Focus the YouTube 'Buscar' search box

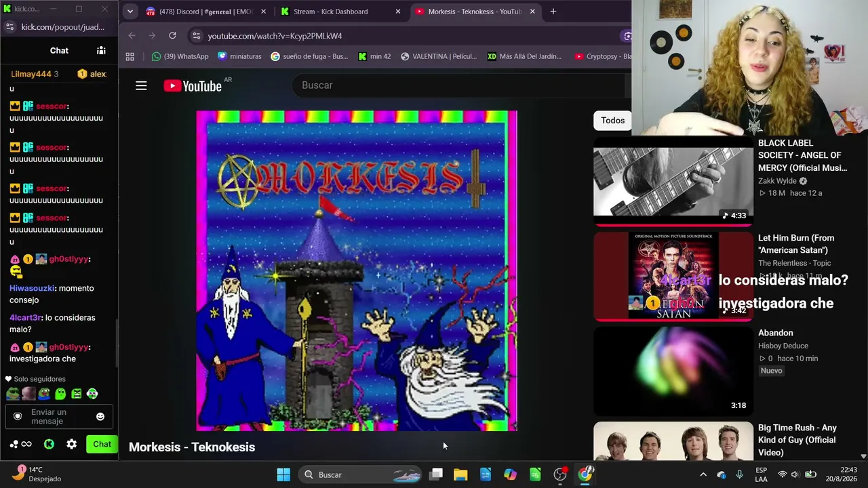[458, 85]
